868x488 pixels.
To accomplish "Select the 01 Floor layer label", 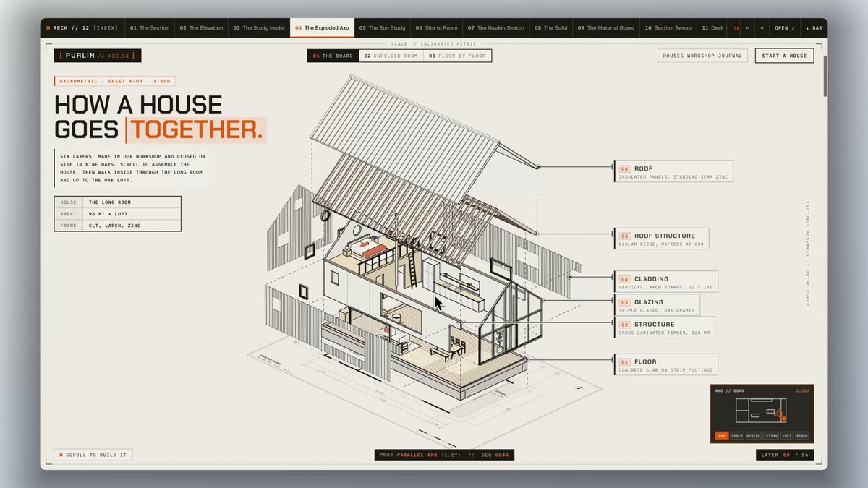I will pos(665,364).
